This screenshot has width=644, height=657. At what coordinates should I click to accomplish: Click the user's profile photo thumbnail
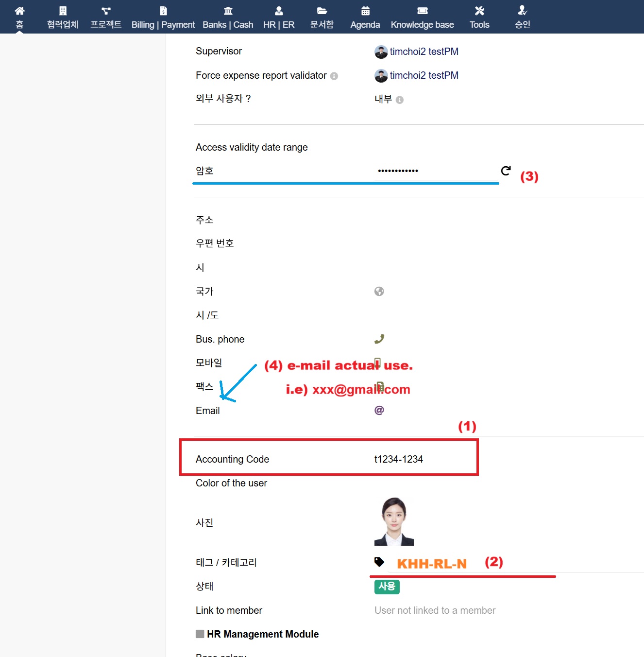(x=394, y=521)
